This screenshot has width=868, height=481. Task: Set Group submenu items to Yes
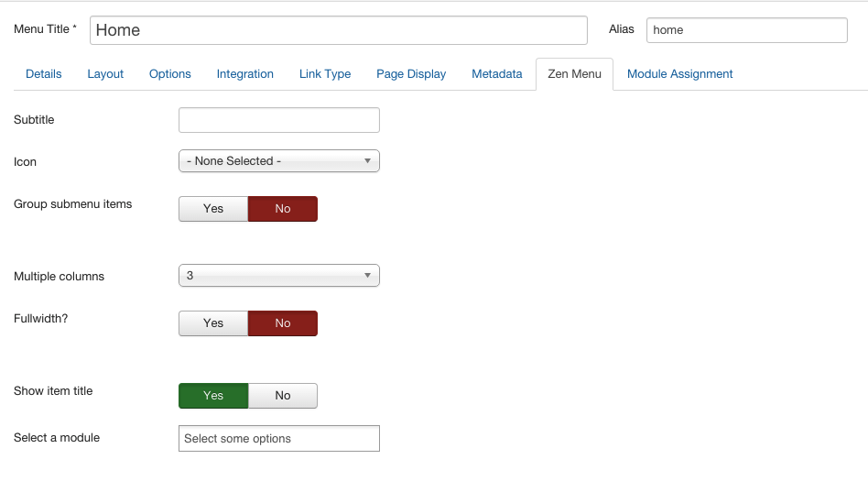(x=213, y=209)
